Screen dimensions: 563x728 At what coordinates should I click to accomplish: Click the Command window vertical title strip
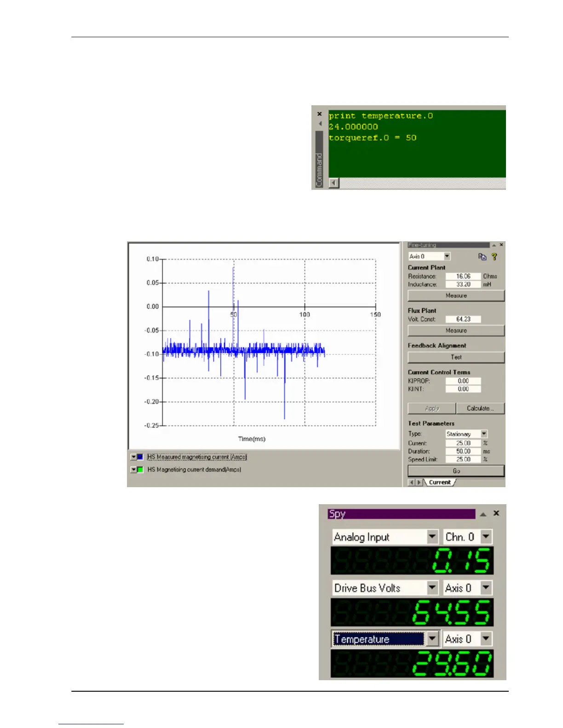point(319,159)
